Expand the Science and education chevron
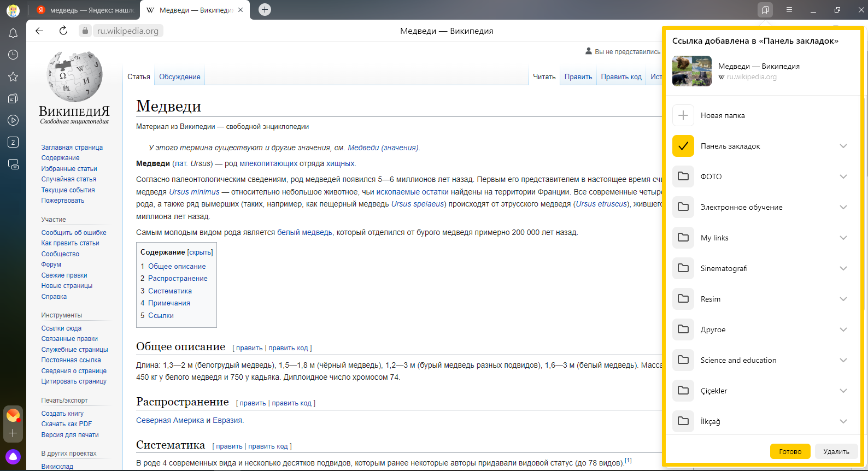The width and height of the screenshot is (868, 471). tap(843, 360)
